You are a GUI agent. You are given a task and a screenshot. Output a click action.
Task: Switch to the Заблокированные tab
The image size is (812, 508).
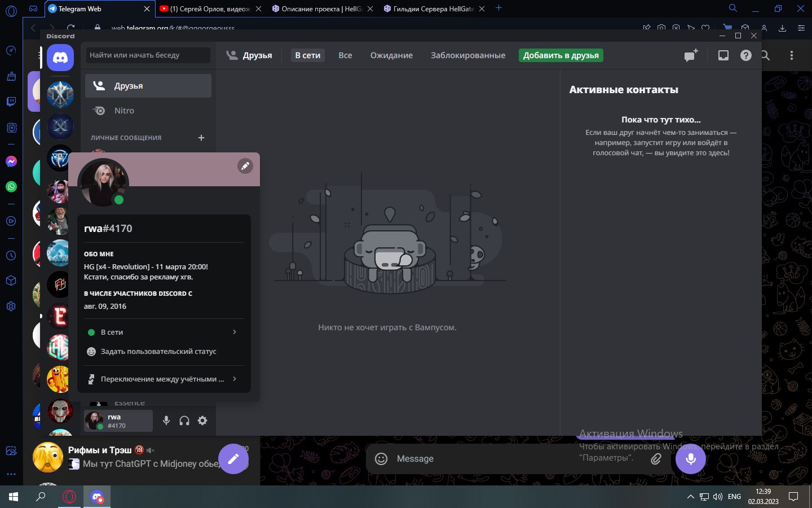point(468,55)
